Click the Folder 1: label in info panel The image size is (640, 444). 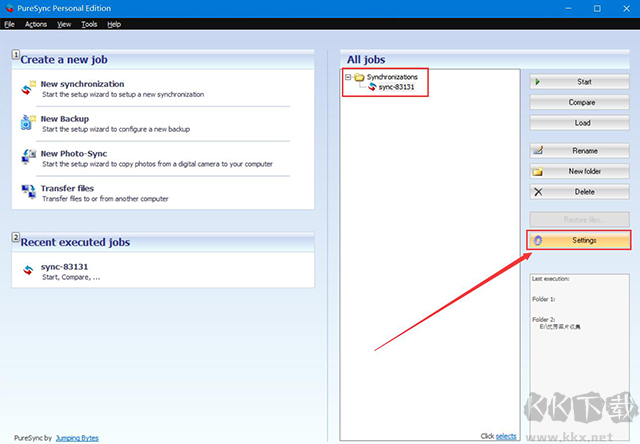point(543,299)
